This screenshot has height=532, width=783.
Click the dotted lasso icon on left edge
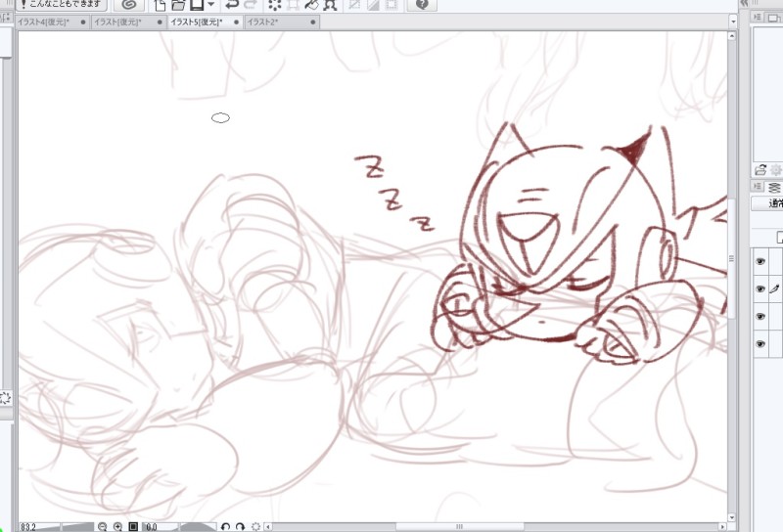click(x=5, y=398)
